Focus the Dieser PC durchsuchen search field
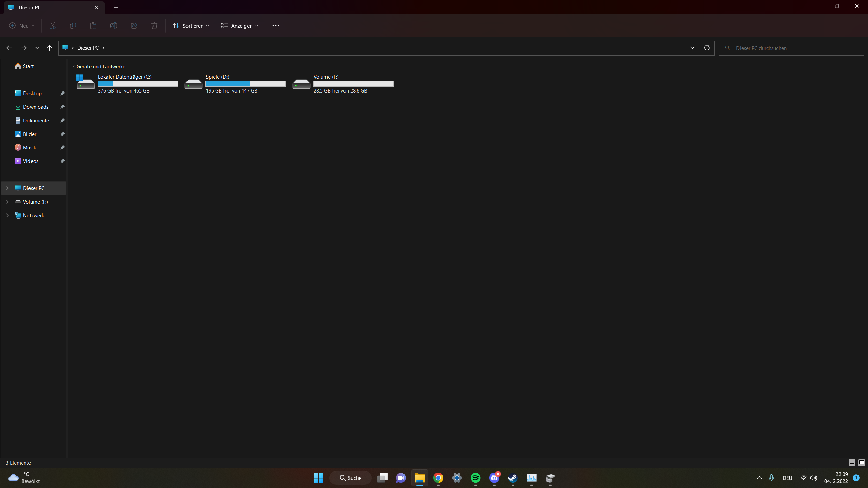The image size is (868, 488). pyautogui.click(x=793, y=48)
